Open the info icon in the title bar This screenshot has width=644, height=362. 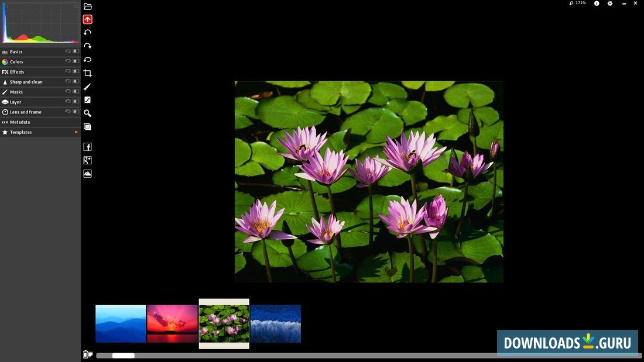[x=597, y=4]
